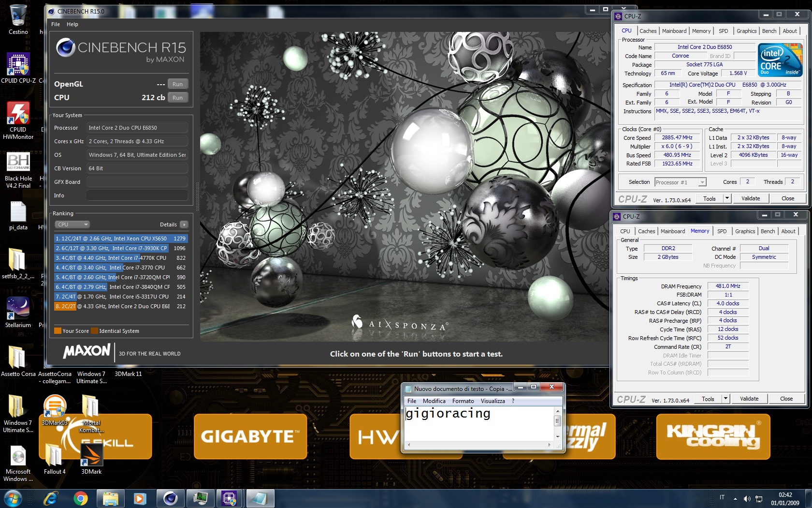The image size is (812, 508).
Task: Click the empty Info input field
Action: tap(137, 195)
